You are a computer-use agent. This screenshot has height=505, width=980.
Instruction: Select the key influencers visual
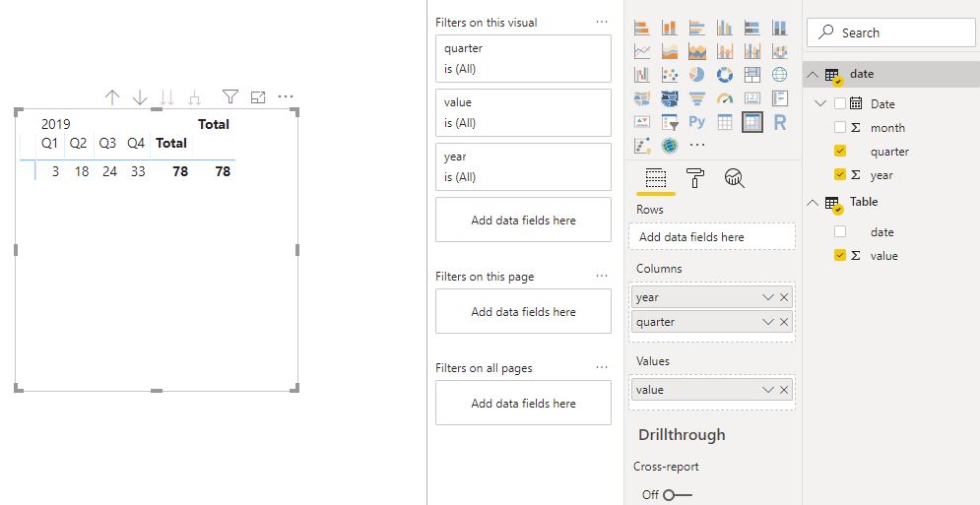point(642,146)
